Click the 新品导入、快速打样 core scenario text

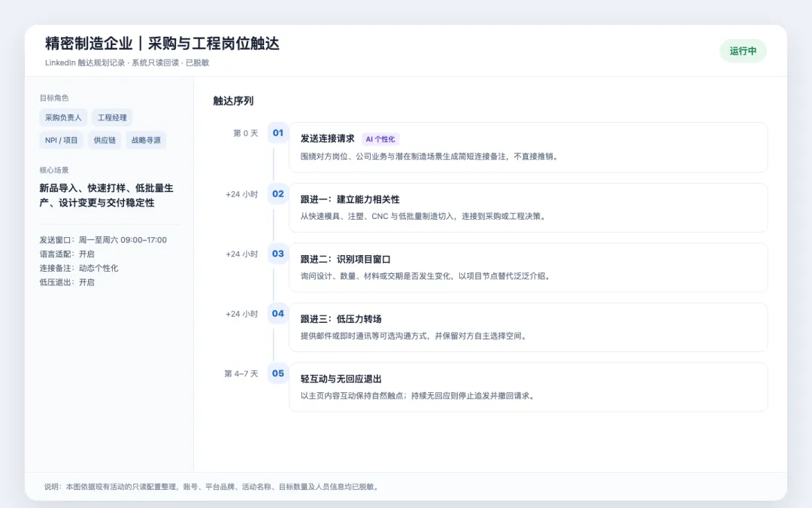tap(106, 196)
